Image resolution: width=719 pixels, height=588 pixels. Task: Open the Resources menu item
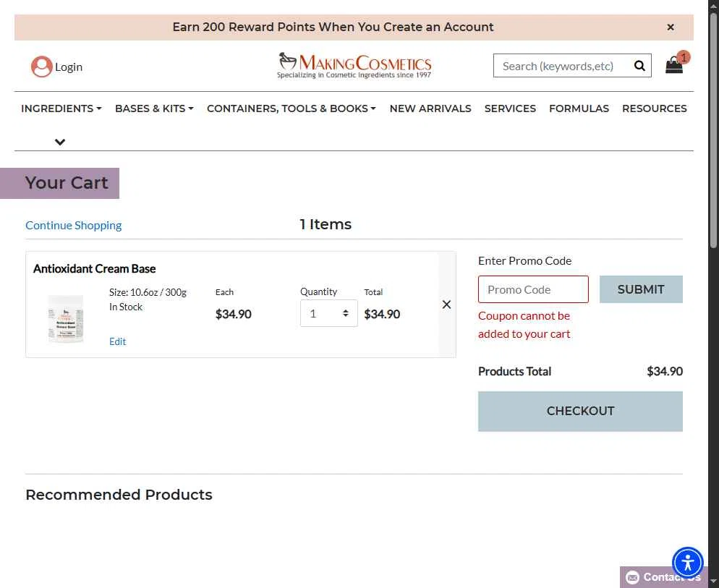tap(654, 108)
